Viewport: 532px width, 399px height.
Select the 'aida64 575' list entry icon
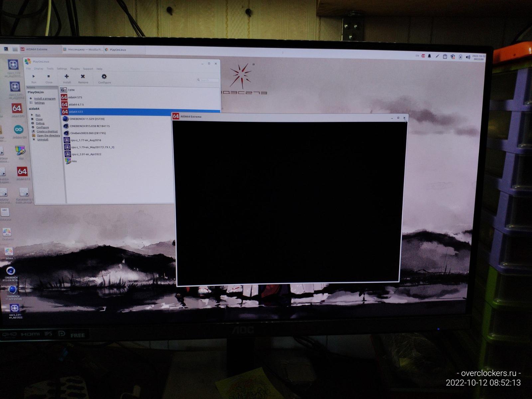point(64,97)
